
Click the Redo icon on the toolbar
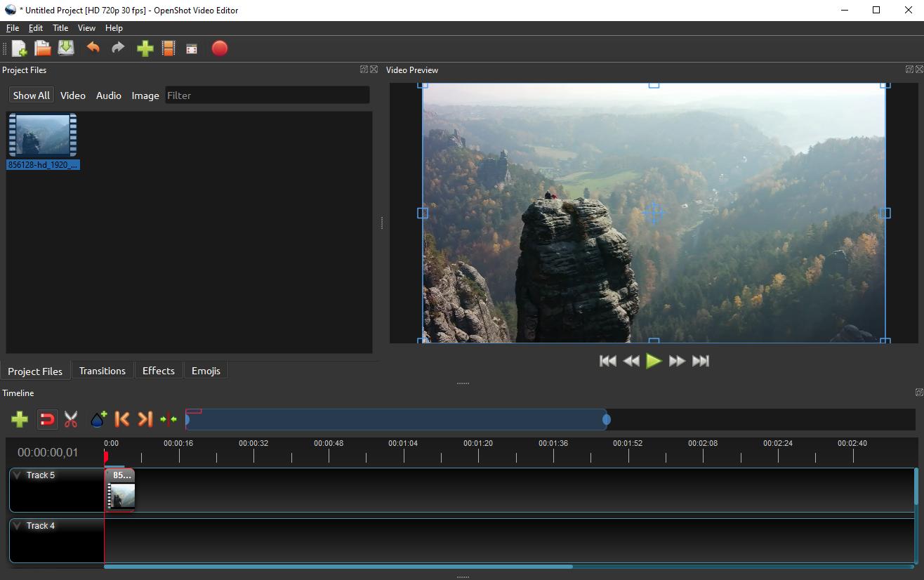click(x=117, y=48)
